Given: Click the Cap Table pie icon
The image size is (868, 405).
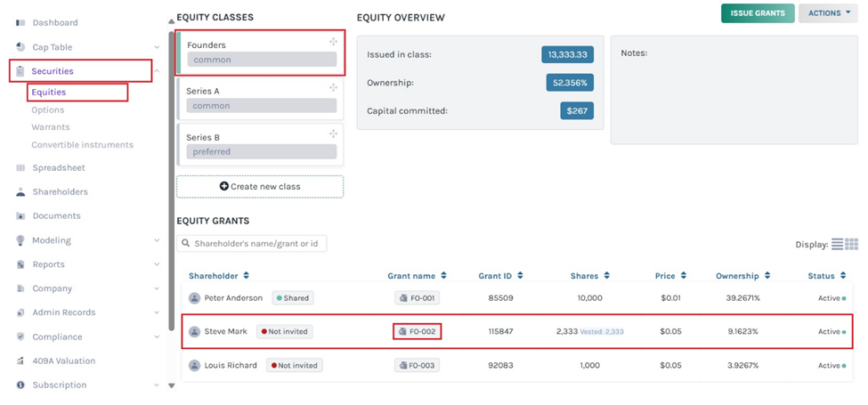Looking at the screenshot, I should 20,47.
